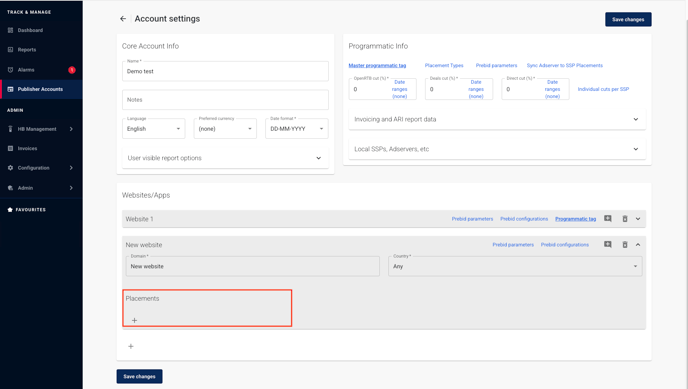Click Website 1 comment icon
The width and height of the screenshot is (688, 389).
pos(608,219)
